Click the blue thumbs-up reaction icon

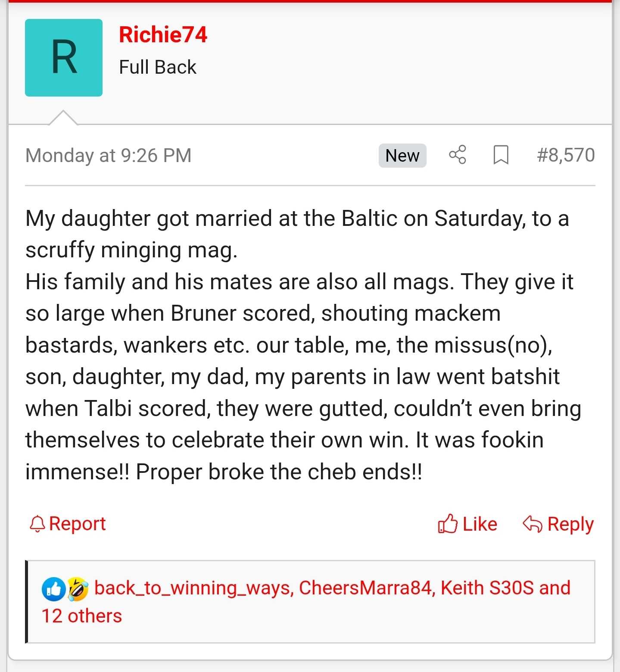pos(53,589)
